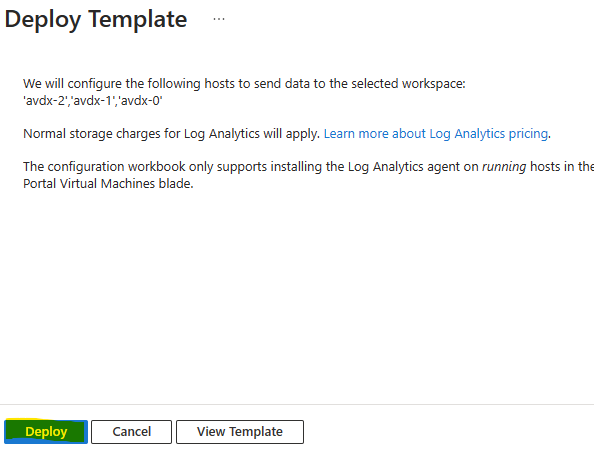Viewport: 594px width, 450px height.
Task: Click the 'avdx-1' host name
Action: pos(93,101)
